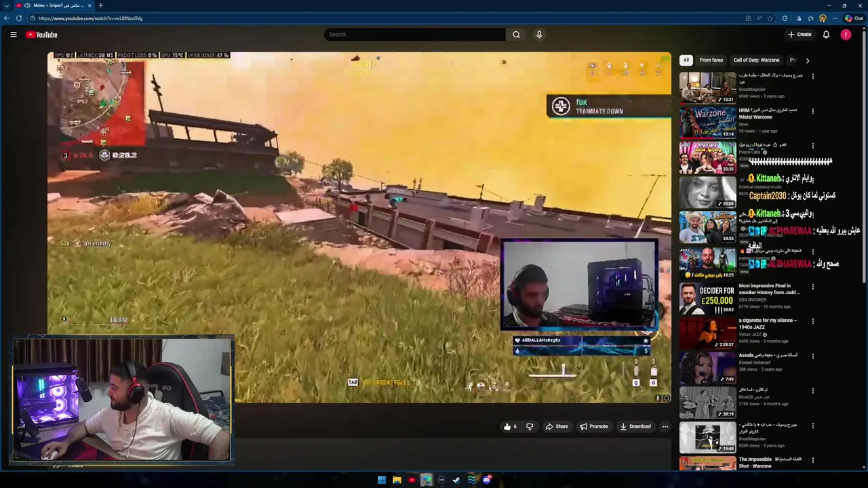The height and width of the screenshot is (488, 868).
Task: Open Discord from taskbar
Action: coord(486,480)
